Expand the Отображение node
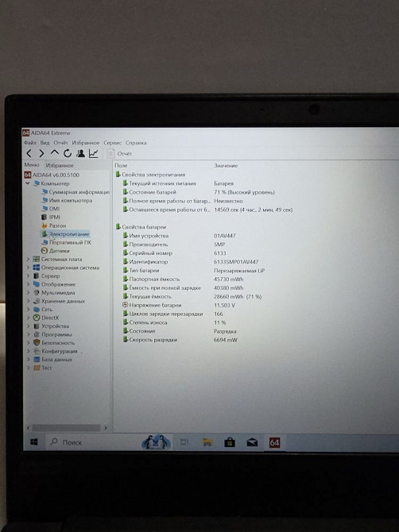This screenshot has height=532, width=399. pos(28,284)
